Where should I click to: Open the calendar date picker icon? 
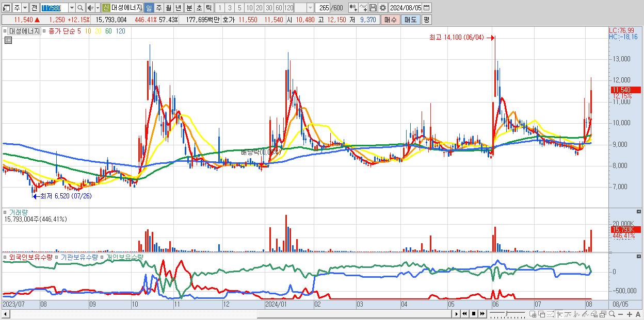coord(427,8)
